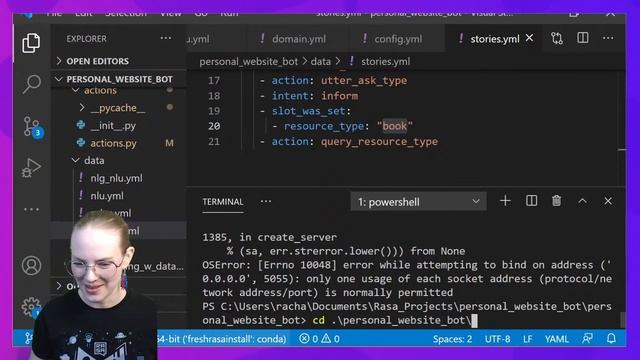Click the open changes compare icon
Screen dimensions: 640x360
(557, 38)
